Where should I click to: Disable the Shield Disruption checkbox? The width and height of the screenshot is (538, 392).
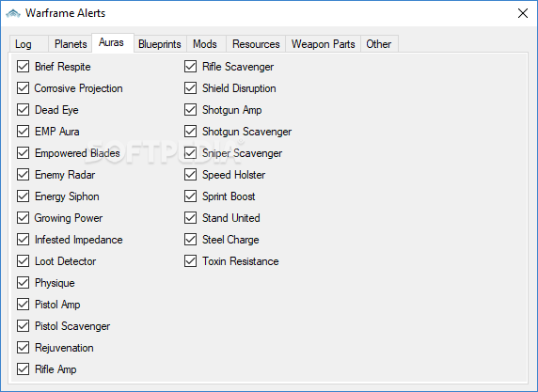(x=190, y=88)
